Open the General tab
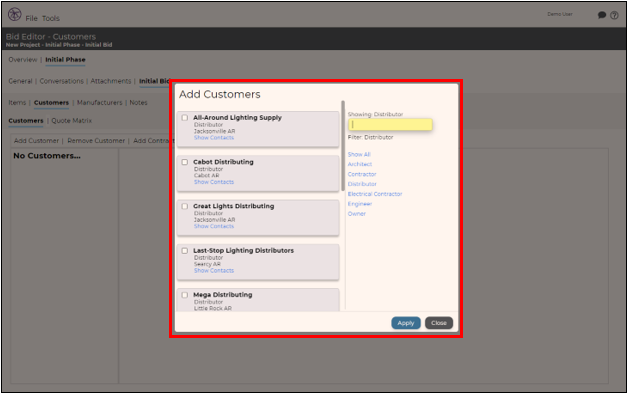Image resolution: width=629 pixels, height=395 pixels. click(x=20, y=81)
